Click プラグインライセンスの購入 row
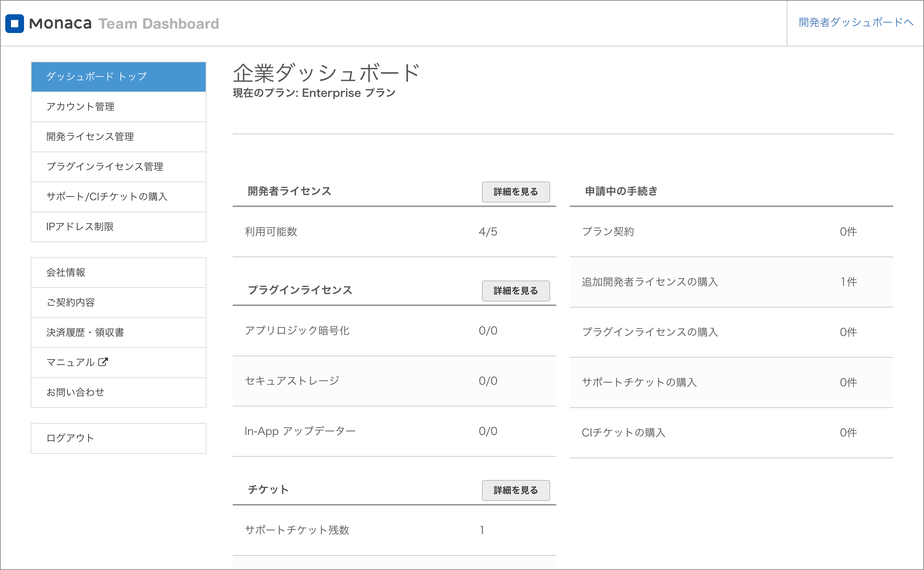924x570 pixels. (731, 333)
